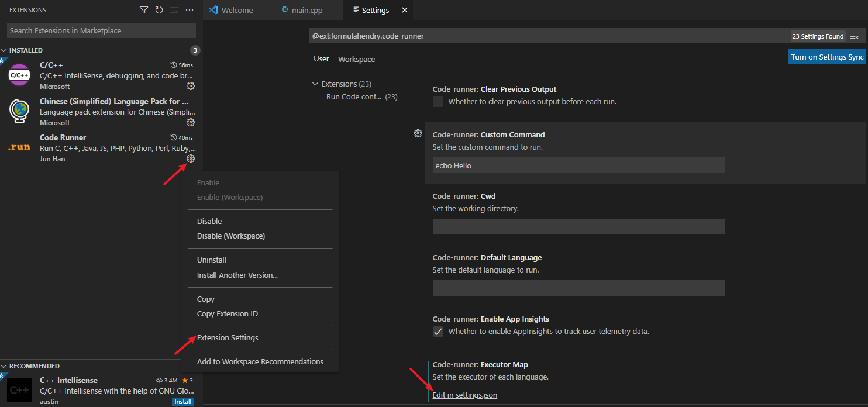The height and width of the screenshot is (407, 868).
Task: Select the Code Runner extension title
Action: (x=63, y=137)
